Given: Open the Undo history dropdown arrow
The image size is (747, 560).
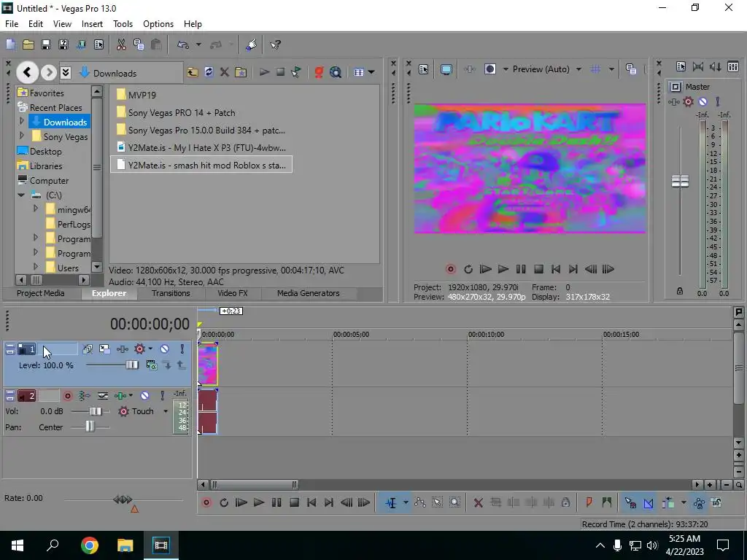Looking at the screenshot, I should (198, 44).
